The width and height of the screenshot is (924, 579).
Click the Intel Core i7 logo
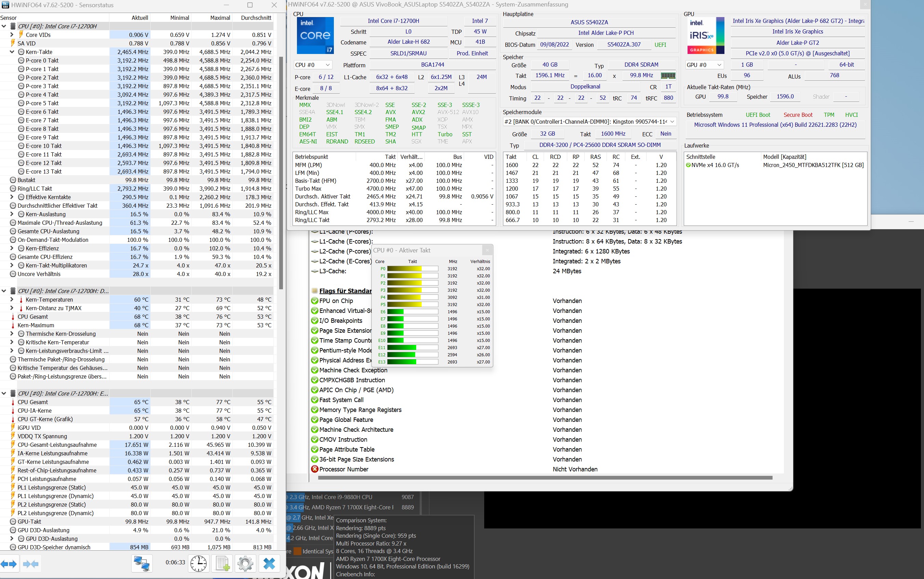(x=315, y=35)
